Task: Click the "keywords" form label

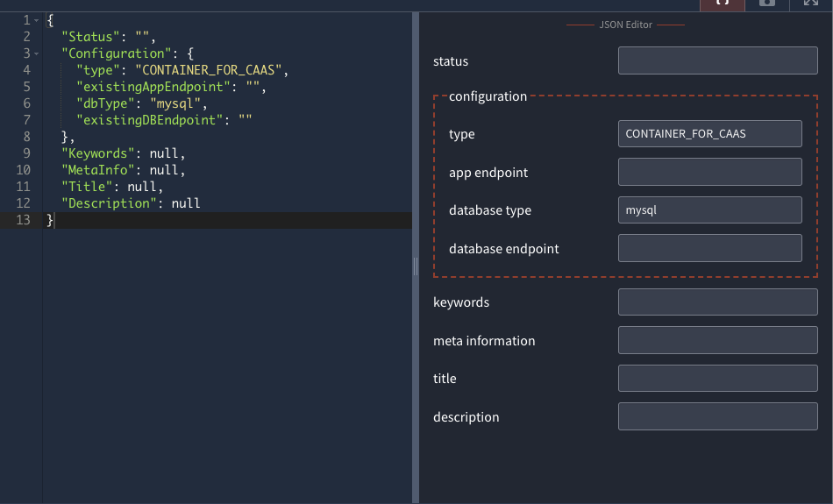Action: 461,302
